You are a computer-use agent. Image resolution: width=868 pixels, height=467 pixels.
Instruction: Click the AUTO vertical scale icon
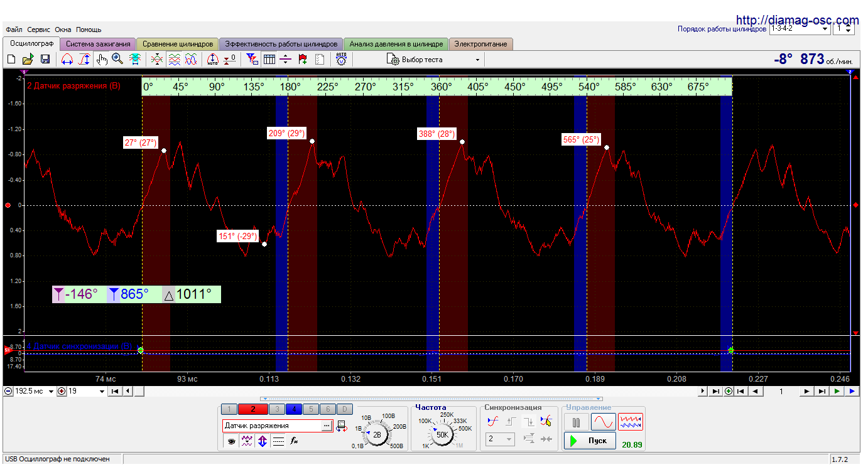(212, 59)
